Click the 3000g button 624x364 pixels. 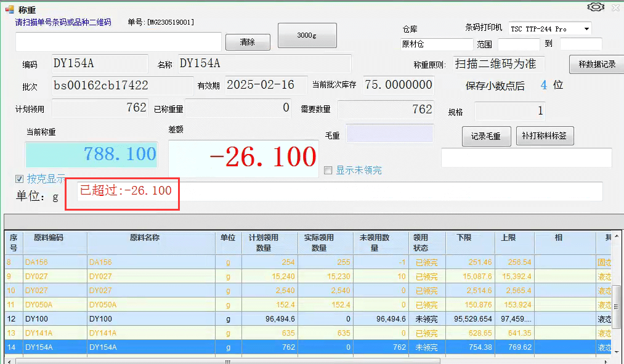coord(307,35)
